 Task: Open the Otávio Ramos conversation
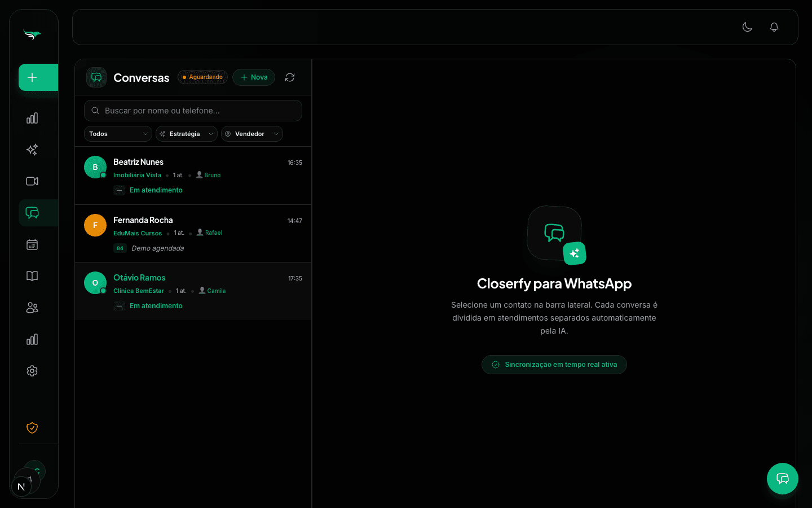pos(193,291)
